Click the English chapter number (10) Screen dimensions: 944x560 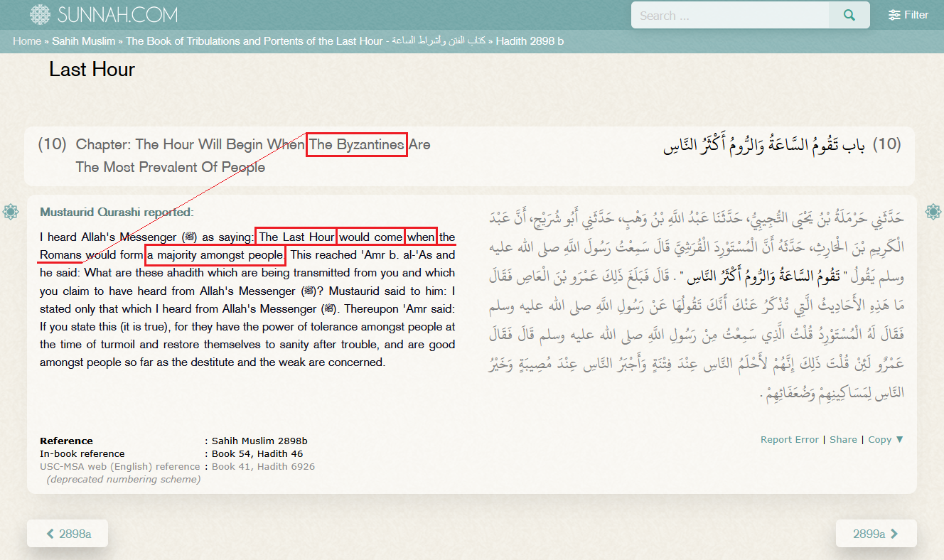(52, 144)
